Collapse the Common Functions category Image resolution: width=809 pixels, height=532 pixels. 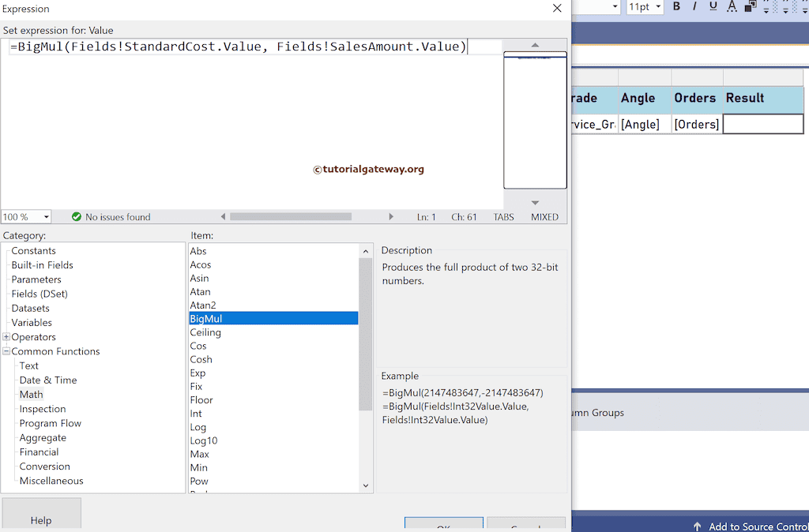(x=6, y=351)
